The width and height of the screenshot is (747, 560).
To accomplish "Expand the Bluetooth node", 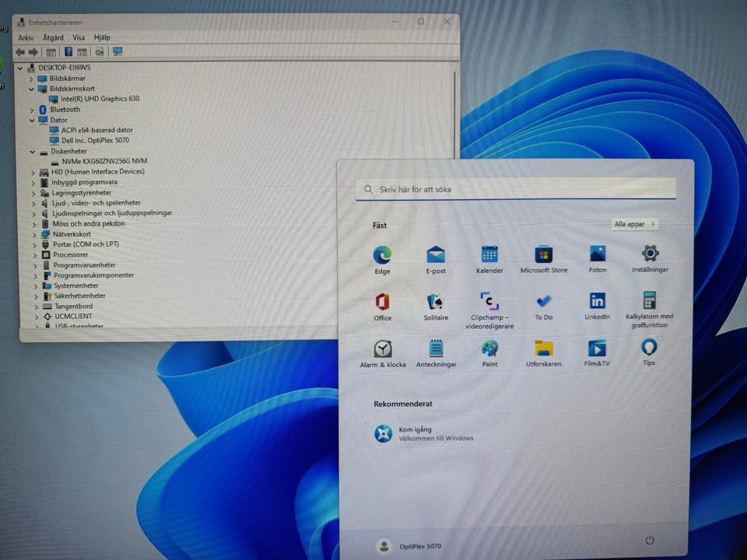I will pos(32,110).
